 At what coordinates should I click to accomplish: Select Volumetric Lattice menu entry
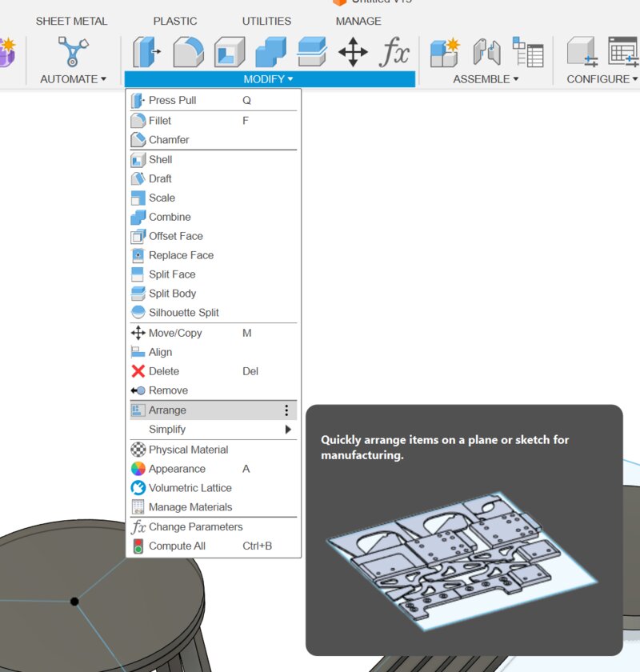click(x=214, y=488)
